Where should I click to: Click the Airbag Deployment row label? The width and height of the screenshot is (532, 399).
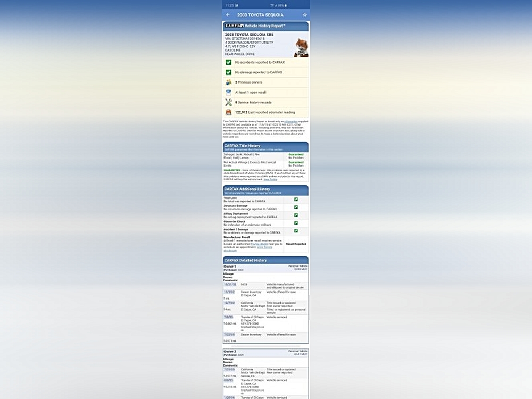pyautogui.click(x=236, y=214)
